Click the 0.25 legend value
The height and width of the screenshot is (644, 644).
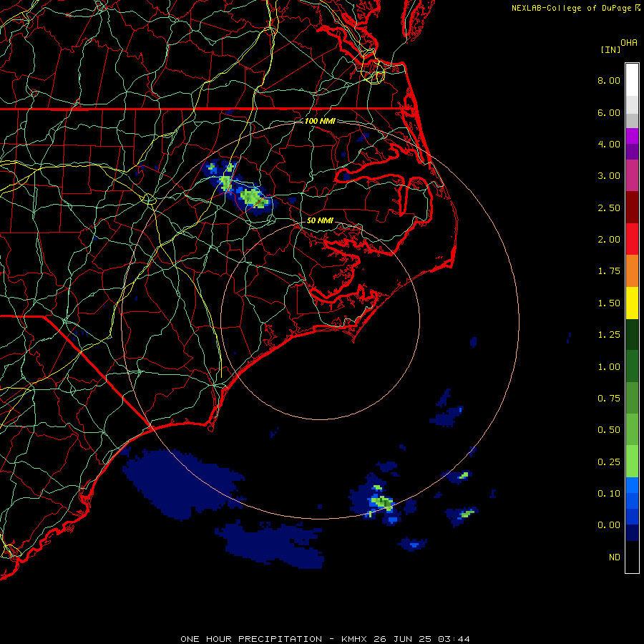(609, 462)
